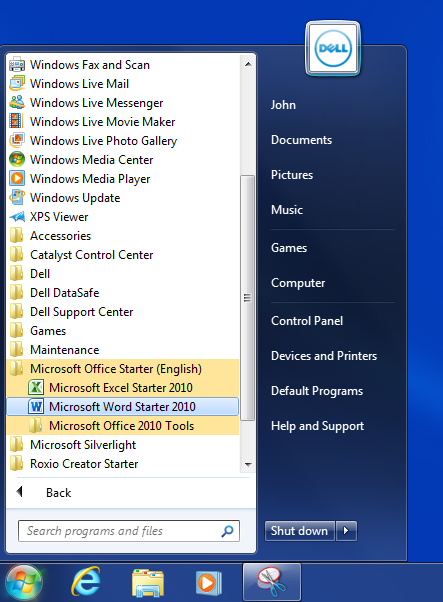
Task: Expand the Catalyst Control Center folder
Action: point(122,255)
